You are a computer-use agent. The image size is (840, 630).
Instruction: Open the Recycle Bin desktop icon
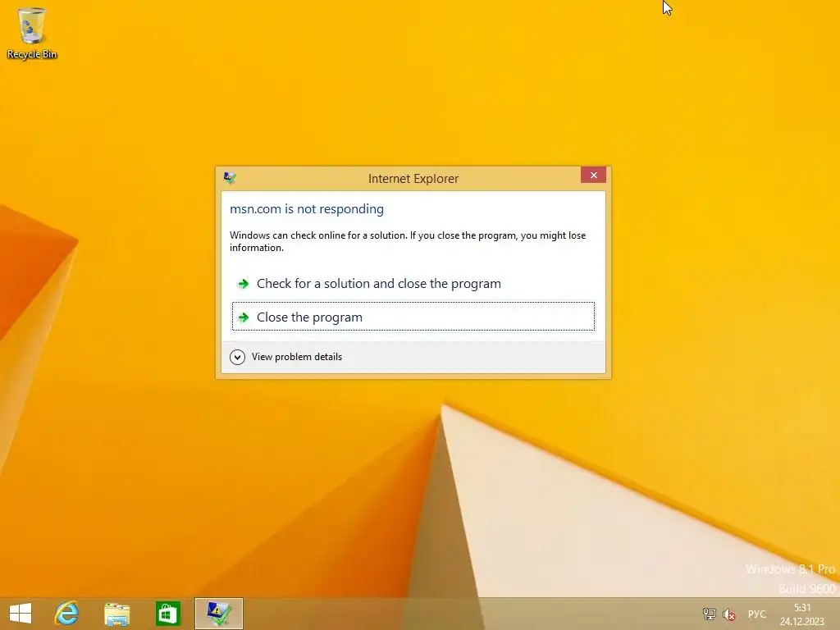(x=32, y=33)
